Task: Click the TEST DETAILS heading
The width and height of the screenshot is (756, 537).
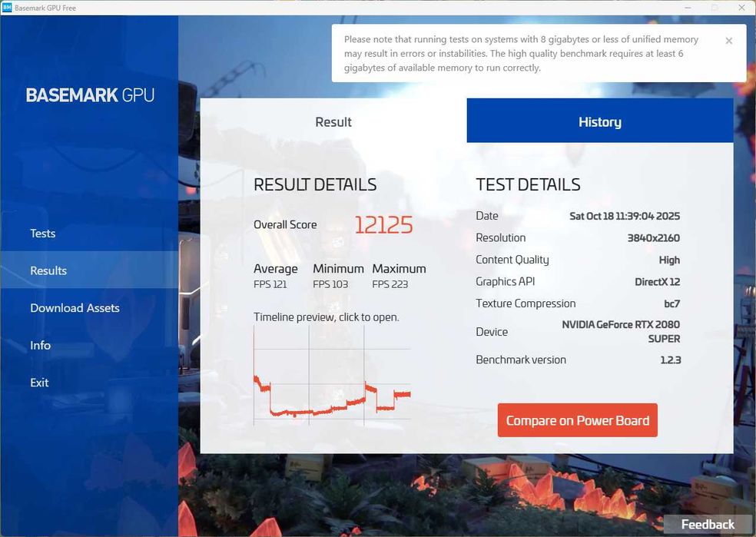Action: 528,184
